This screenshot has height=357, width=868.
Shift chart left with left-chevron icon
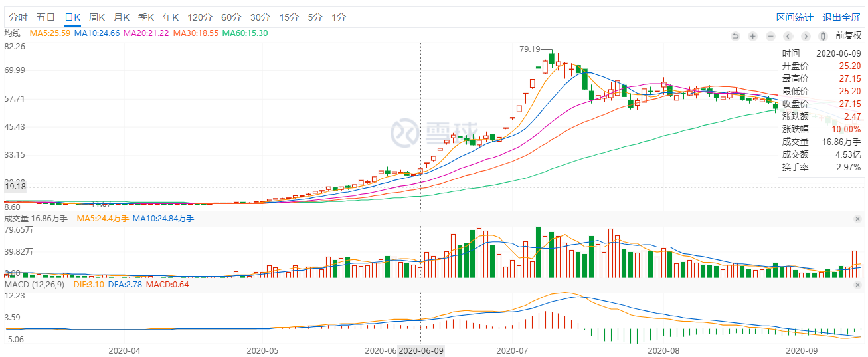[x=788, y=36]
